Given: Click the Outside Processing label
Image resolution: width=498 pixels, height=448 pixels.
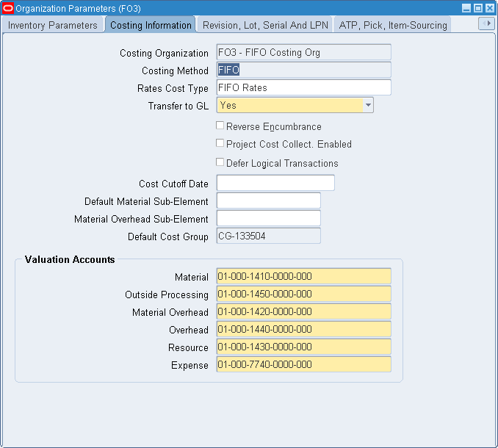Looking at the screenshot, I should [167, 295].
